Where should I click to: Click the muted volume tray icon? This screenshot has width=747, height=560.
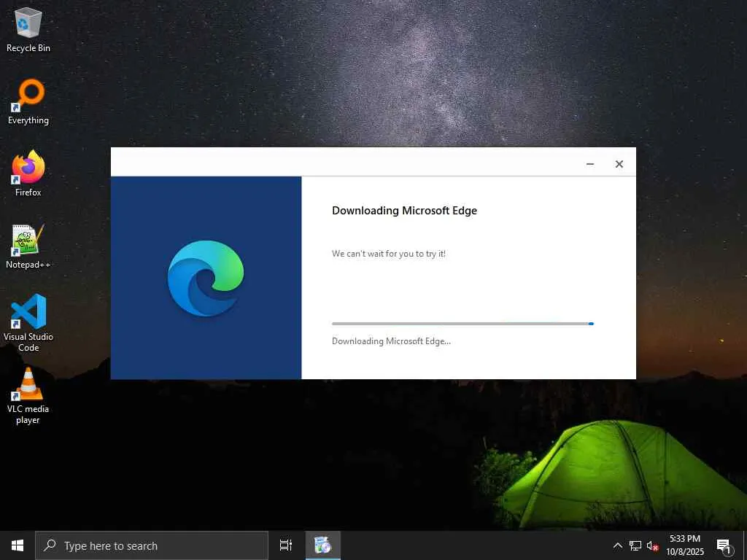click(x=652, y=545)
